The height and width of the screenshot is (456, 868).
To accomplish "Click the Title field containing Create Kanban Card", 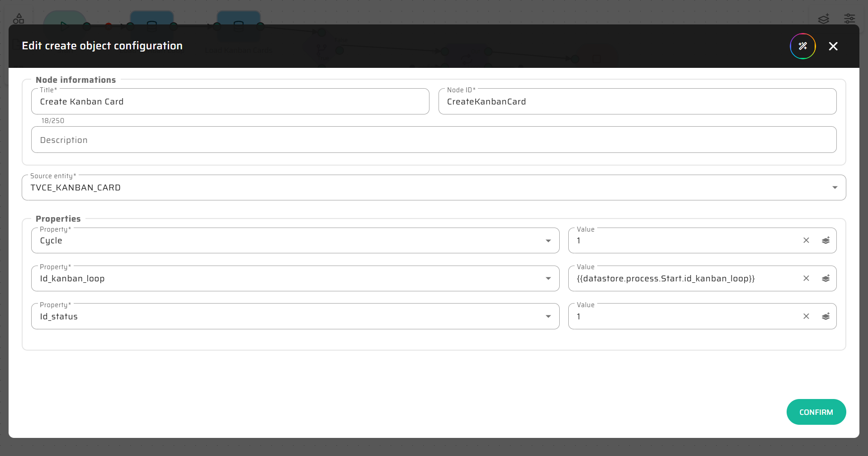I will pos(230,102).
